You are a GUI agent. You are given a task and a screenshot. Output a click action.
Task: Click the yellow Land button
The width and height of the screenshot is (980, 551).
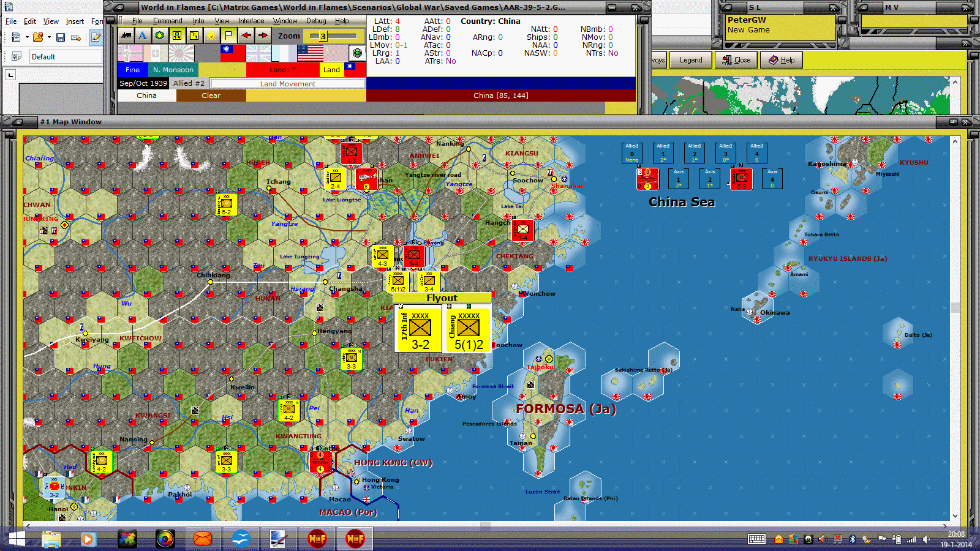(331, 70)
